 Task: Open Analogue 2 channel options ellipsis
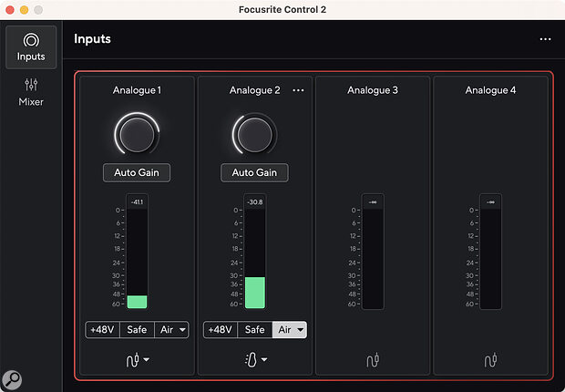point(298,90)
